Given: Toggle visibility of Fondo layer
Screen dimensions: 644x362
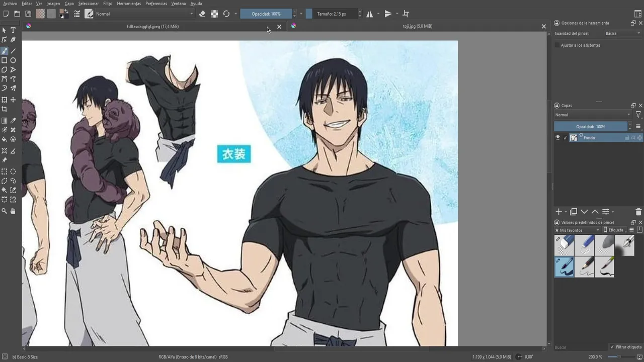Looking at the screenshot, I should [557, 137].
